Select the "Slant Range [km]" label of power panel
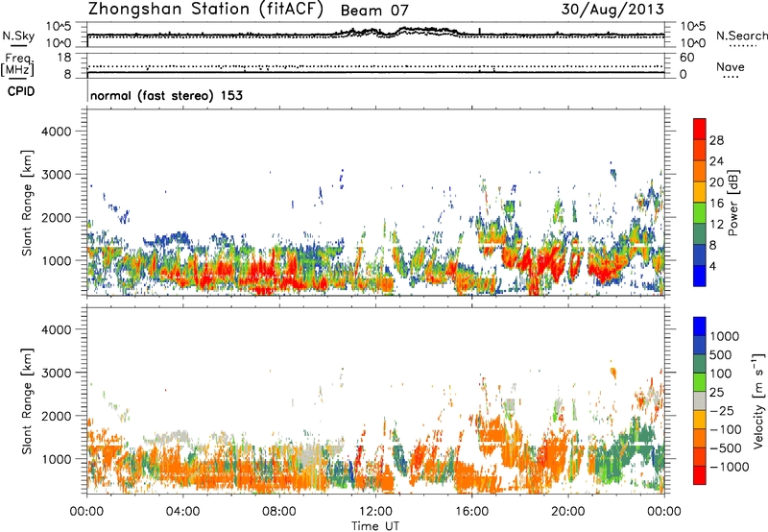Image resolution: width=768 pixels, height=532 pixels. point(27,203)
